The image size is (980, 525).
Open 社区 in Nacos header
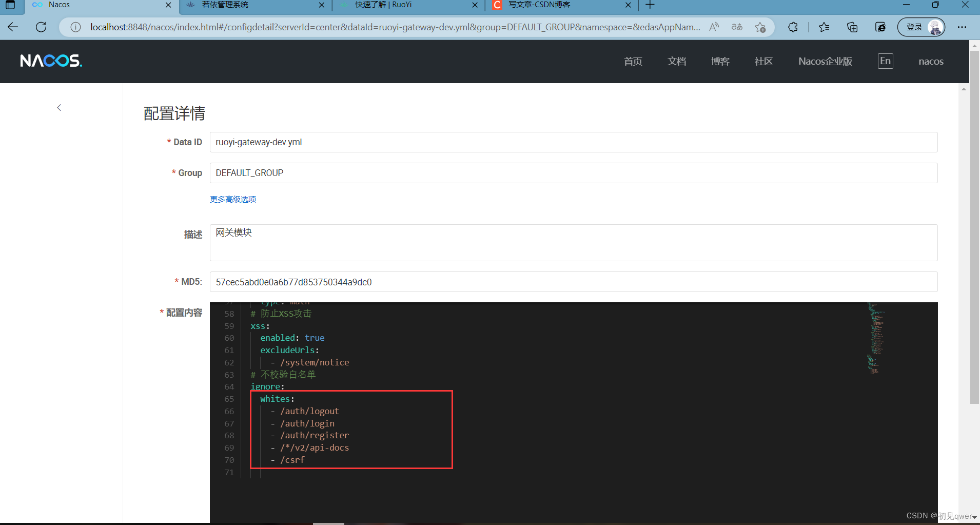763,62
